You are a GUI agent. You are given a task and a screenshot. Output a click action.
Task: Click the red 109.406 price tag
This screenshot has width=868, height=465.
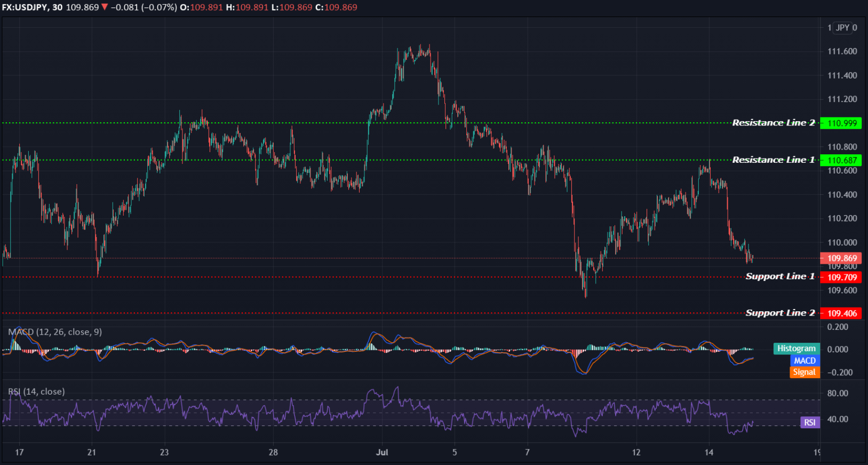coord(841,313)
